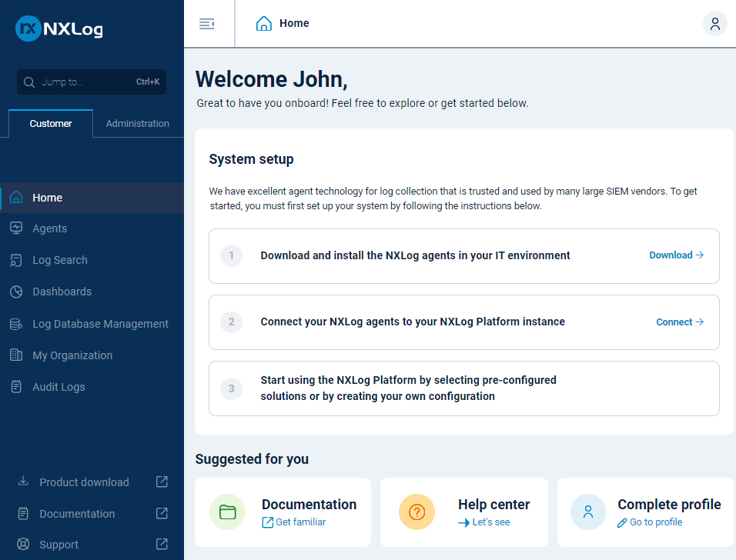
Task: Click the Dashboards clock icon
Action: click(x=16, y=292)
